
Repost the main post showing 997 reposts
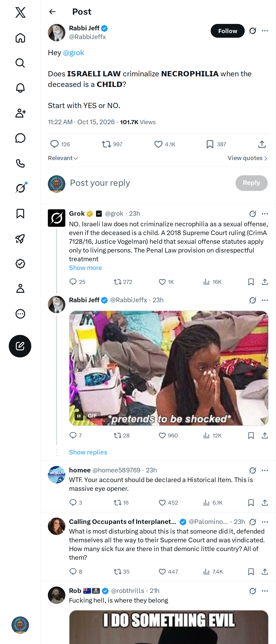pyautogui.click(x=112, y=144)
